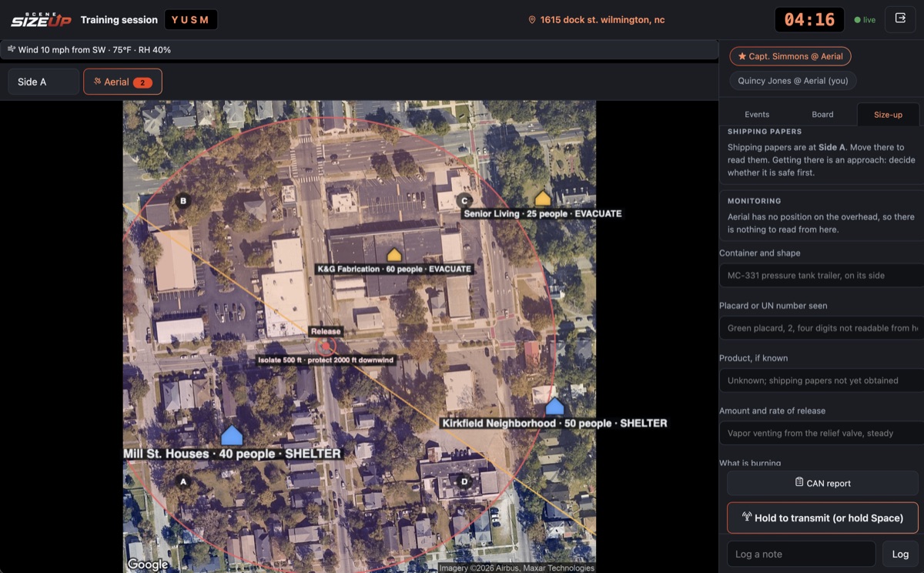This screenshot has width=924, height=573.
Task: Click the Container and shape field
Action: tap(821, 275)
